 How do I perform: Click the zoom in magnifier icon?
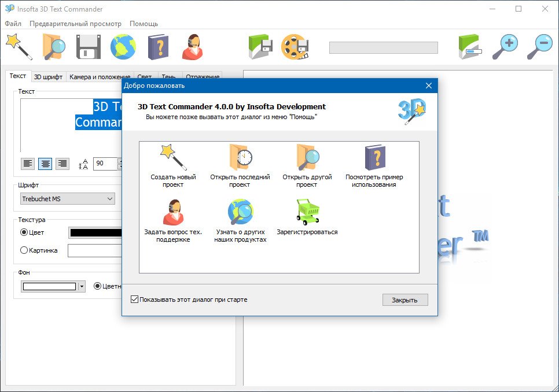click(x=505, y=46)
